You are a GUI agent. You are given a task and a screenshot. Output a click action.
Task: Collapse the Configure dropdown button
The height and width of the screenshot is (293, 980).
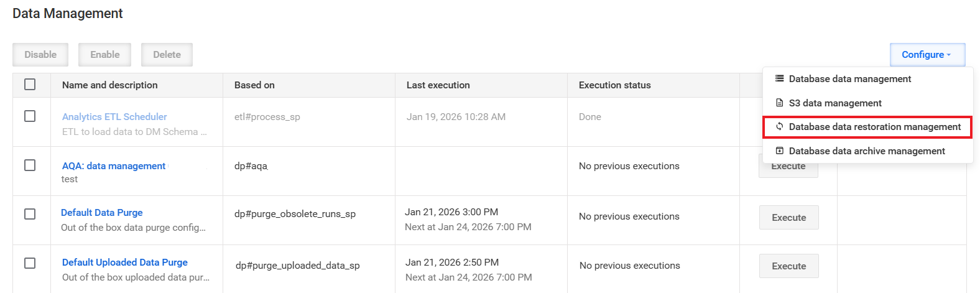pyautogui.click(x=927, y=55)
